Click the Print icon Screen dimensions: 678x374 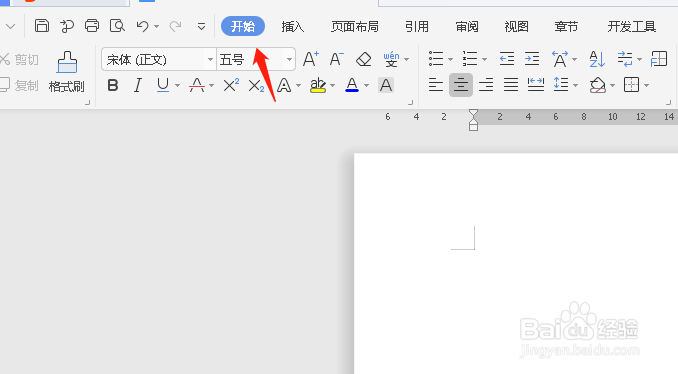coord(92,26)
